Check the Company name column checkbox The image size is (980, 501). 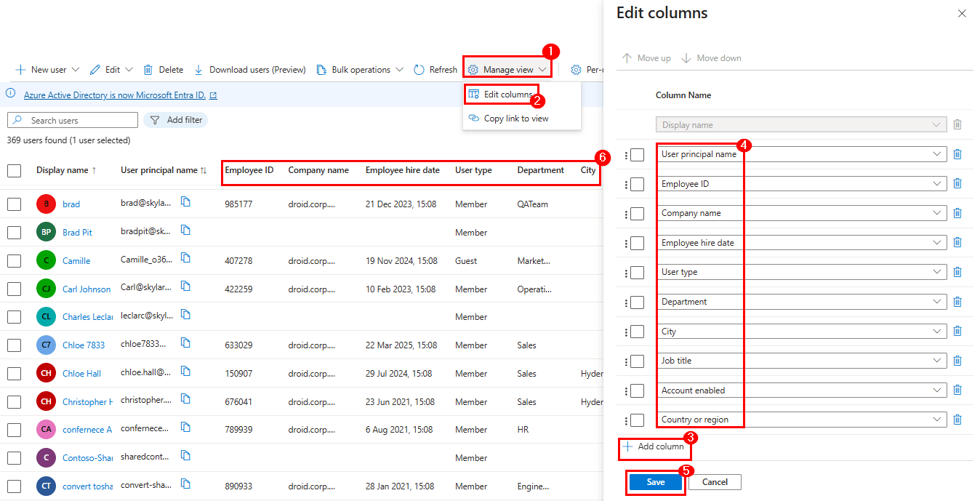(637, 214)
